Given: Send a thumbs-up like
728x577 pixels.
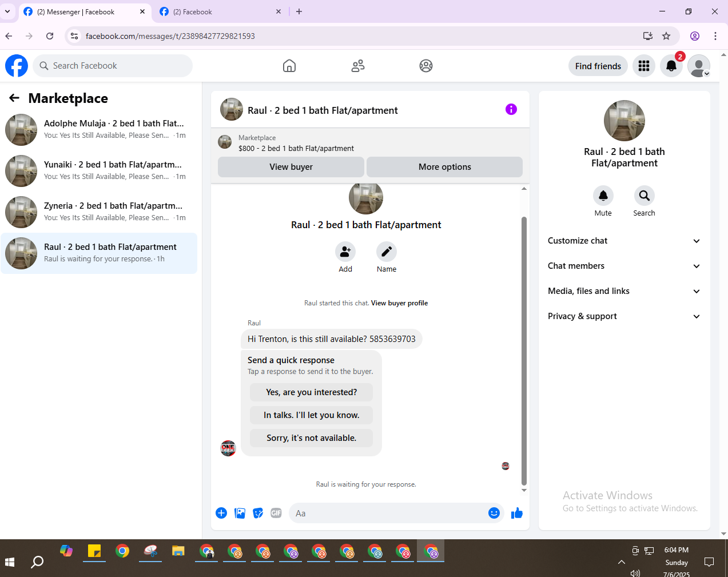Looking at the screenshot, I should click(517, 513).
